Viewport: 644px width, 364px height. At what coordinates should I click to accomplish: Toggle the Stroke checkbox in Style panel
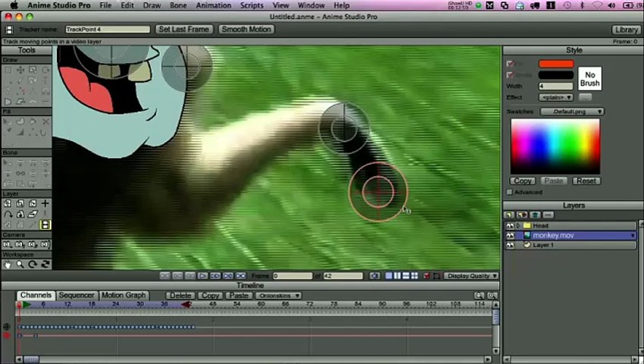click(510, 75)
